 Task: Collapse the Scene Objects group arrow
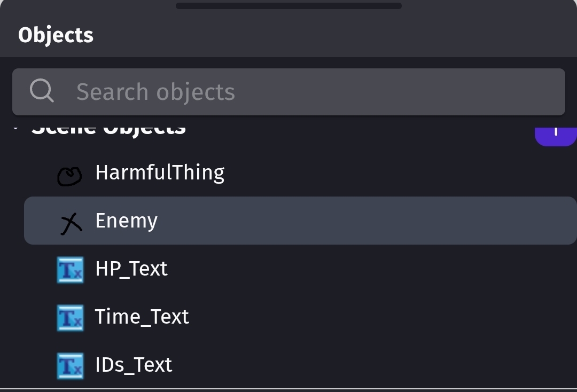[15, 129]
